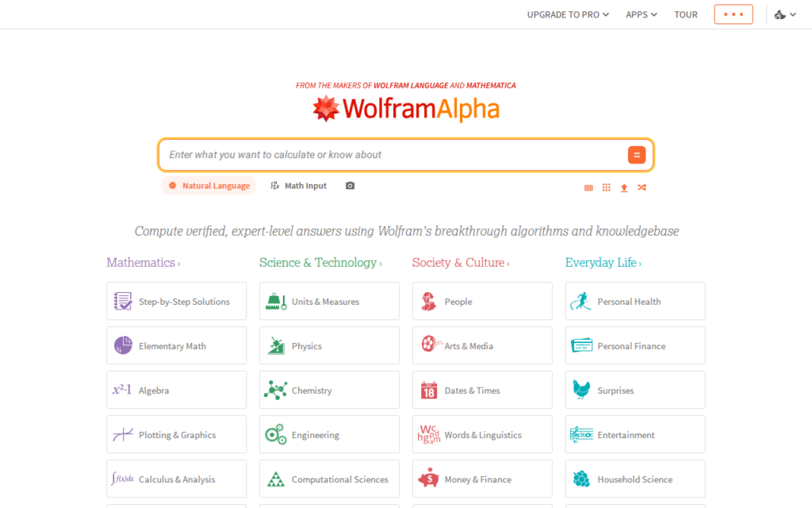
Task: Click the Algebra x²-1 icon
Action: click(122, 390)
